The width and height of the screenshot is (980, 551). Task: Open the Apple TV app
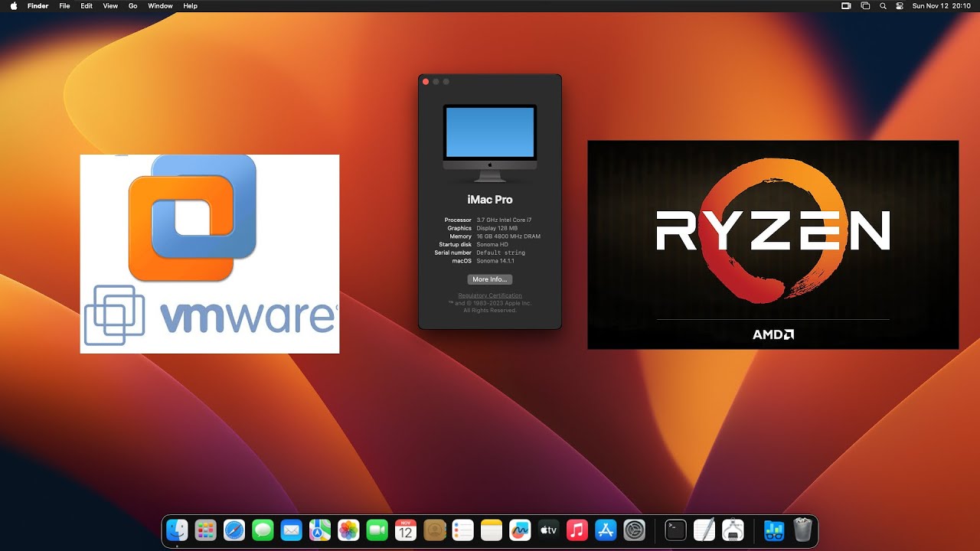click(x=548, y=530)
